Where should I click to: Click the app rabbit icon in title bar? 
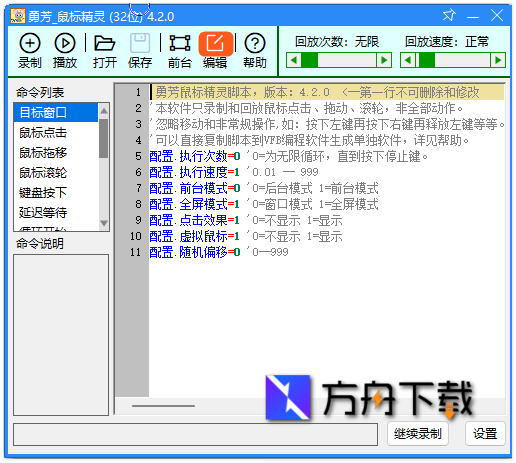point(17,16)
